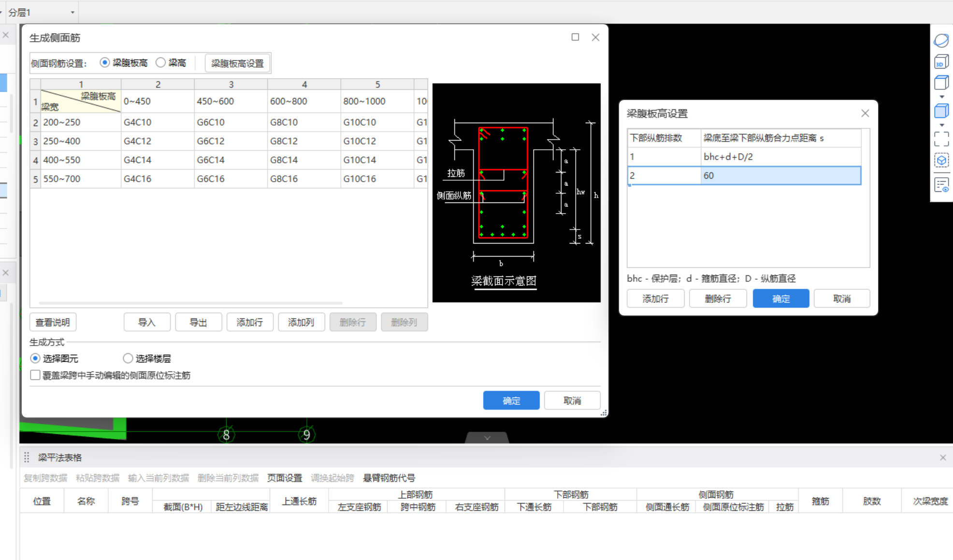This screenshot has height=560, width=953.
Task: Click 添加行 in 梁腹板高设置 dialog
Action: click(x=655, y=299)
